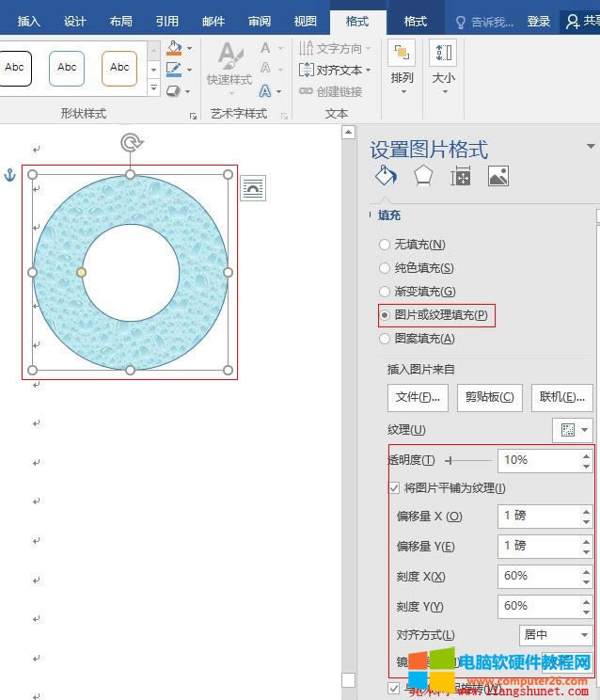Click the Clipboard (剪贴板(C)) button
The height and width of the screenshot is (700, 600).
coord(490,397)
